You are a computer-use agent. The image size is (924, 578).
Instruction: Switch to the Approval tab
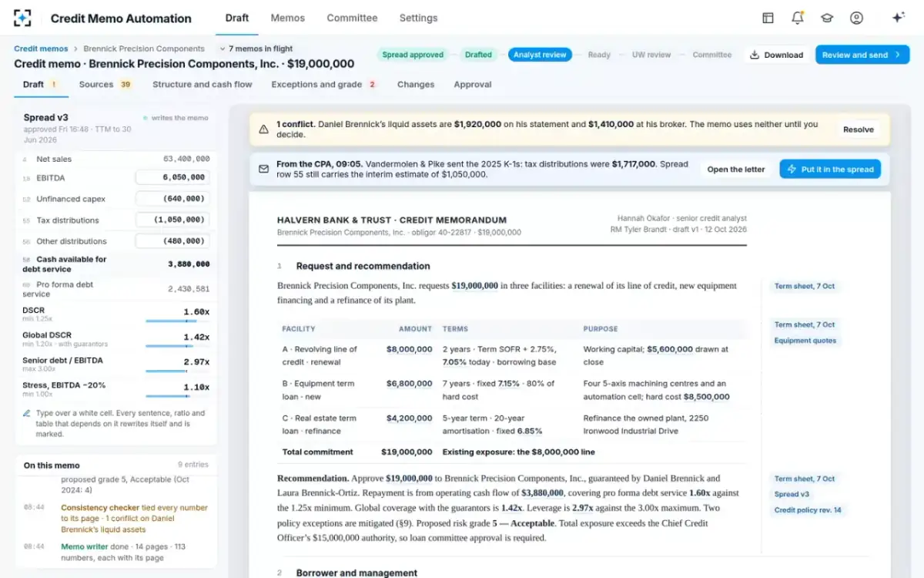click(473, 85)
